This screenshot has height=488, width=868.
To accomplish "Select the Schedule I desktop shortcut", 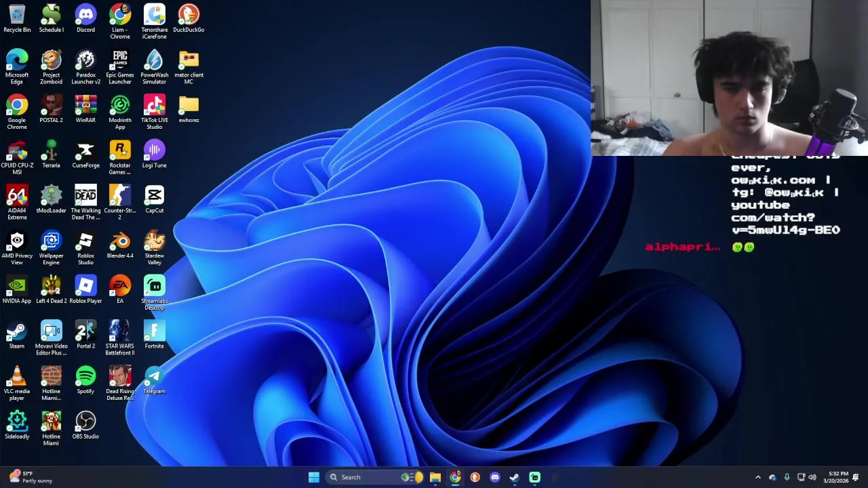I will [51, 19].
